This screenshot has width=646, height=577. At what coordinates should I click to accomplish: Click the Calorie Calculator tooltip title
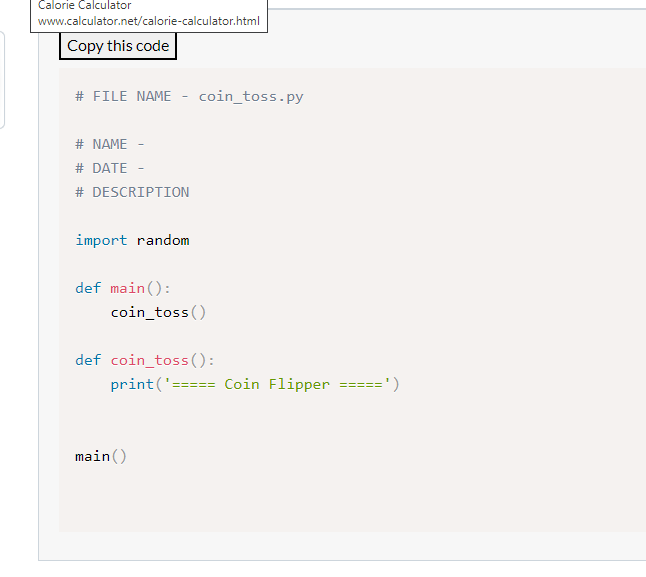(x=84, y=5)
